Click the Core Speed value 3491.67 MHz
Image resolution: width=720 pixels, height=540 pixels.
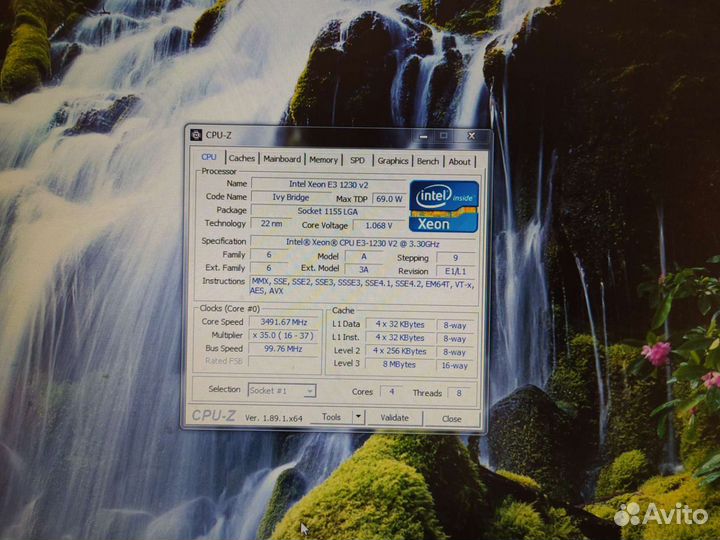pos(284,322)
